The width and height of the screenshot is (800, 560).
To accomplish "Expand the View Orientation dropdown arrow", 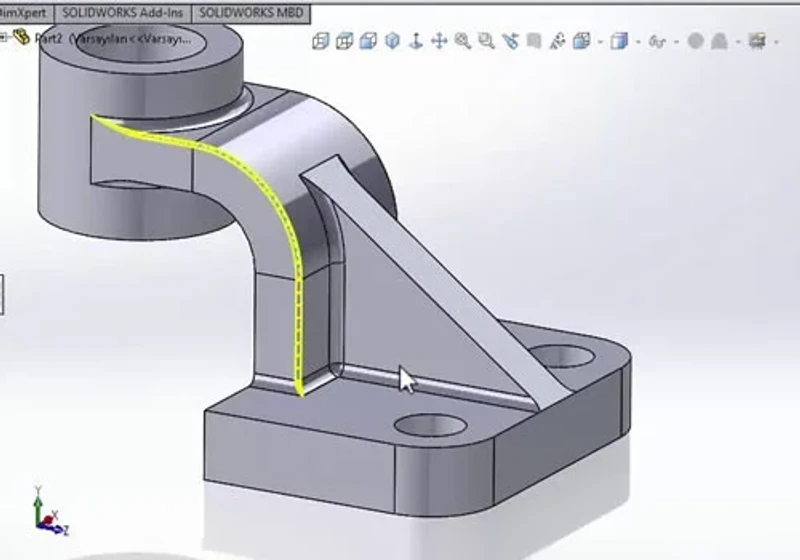I will (600, 41).
